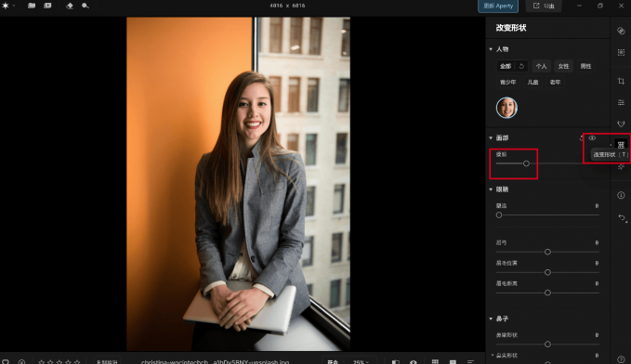Image resolution: width=631 pixels, height=364 pixels.
Task: Click the magnifier search icon
Action: coord(85,6)
